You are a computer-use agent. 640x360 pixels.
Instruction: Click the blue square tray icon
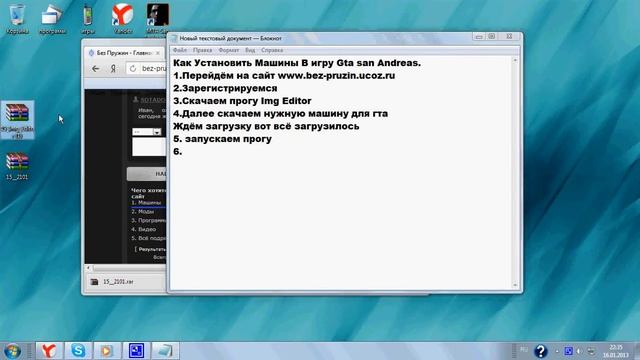click(x=568, y=351)
